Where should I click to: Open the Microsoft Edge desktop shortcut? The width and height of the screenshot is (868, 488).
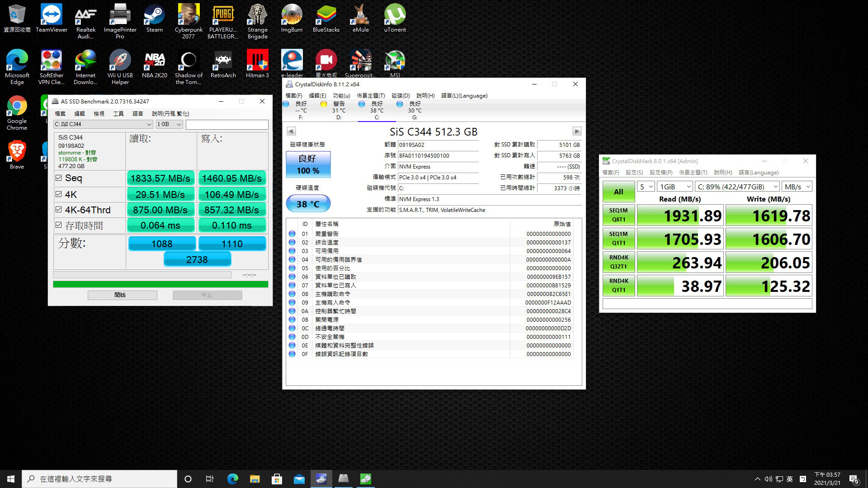tap(17, 67)
